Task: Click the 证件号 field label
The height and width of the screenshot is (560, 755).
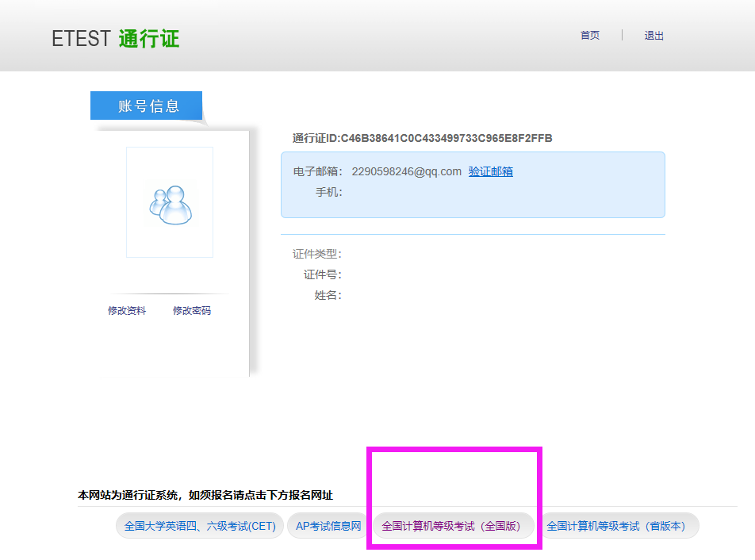Action: 322,274
